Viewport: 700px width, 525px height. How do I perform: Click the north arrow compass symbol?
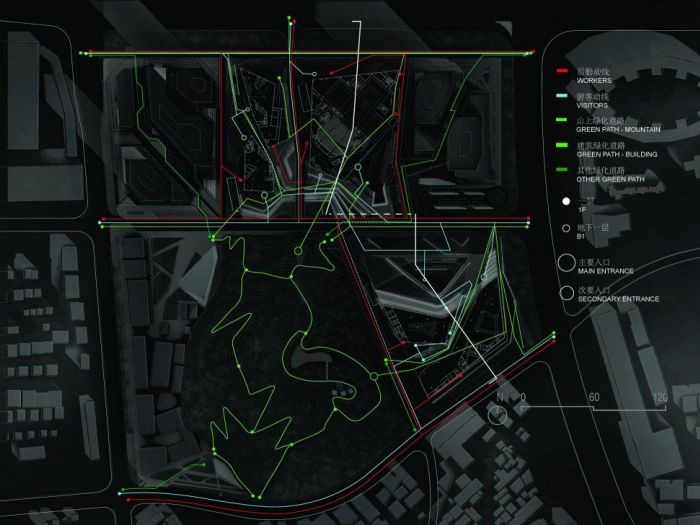[x=497, y=415]
